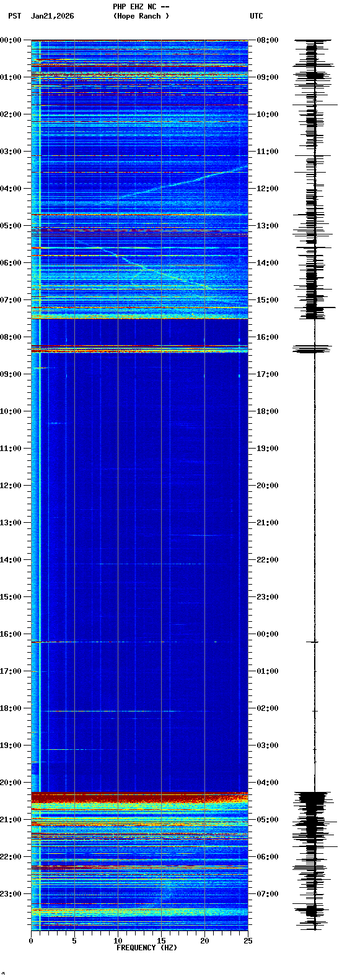The image size is (342, 980).
Task: Click 20:00 on the UTC time axis
Action: coord(268,486)
